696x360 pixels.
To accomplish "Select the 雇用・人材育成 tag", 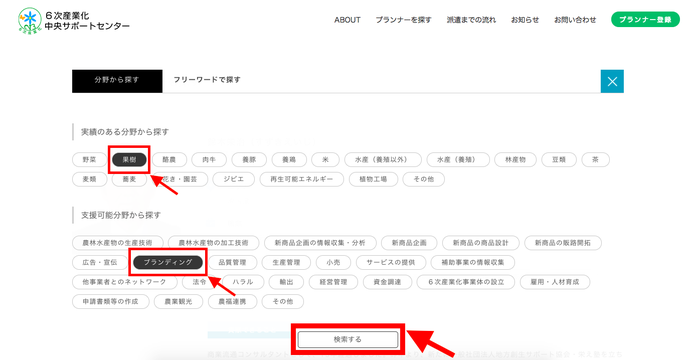I will (x=555, y=282).
